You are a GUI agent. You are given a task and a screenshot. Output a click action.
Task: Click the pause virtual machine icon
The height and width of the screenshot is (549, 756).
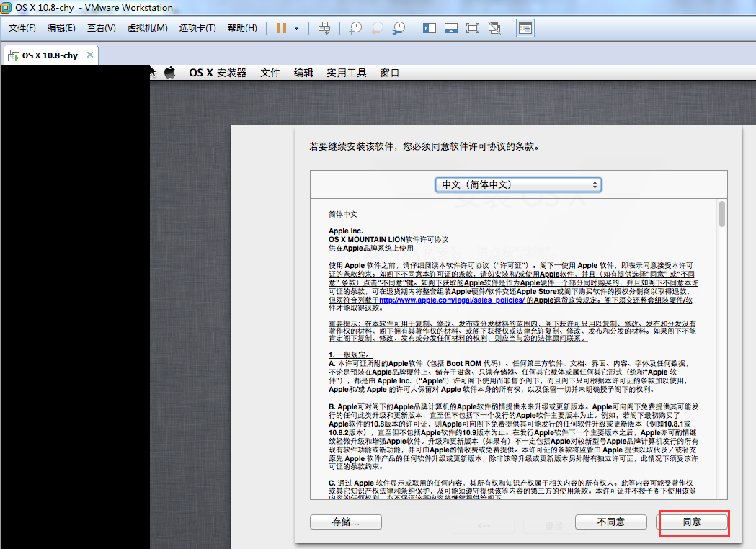click(281, 28)
